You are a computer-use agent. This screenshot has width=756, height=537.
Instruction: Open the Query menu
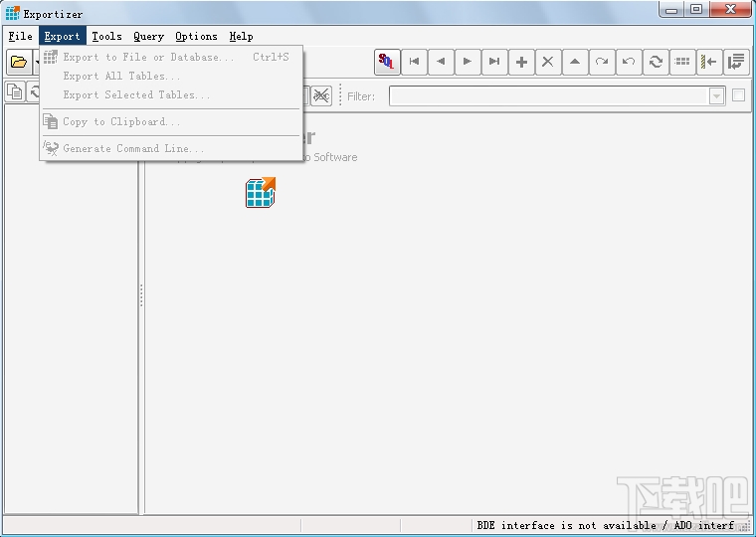(x=148, y=36)
